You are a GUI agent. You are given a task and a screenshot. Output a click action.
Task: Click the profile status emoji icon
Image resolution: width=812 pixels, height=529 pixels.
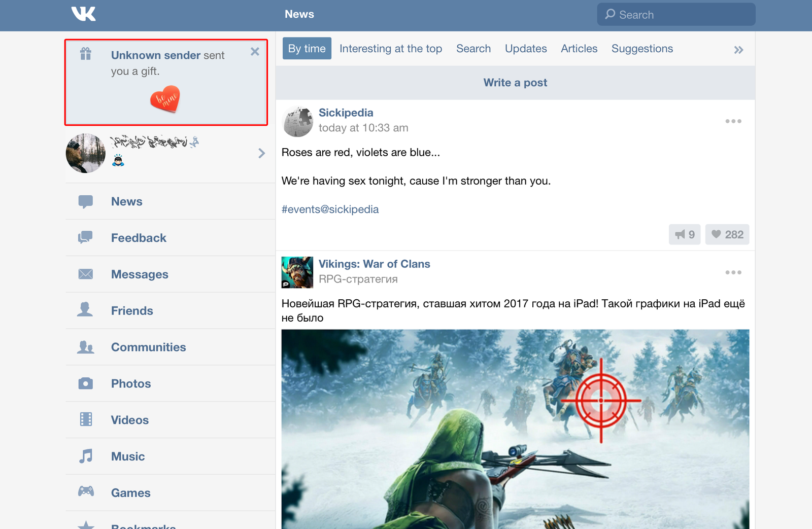(x=118, y=160)
